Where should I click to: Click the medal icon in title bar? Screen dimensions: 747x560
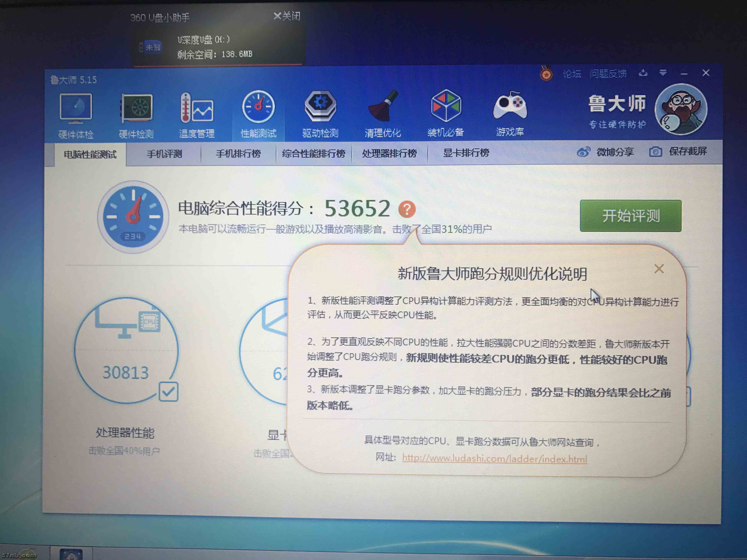pos(546,73)
